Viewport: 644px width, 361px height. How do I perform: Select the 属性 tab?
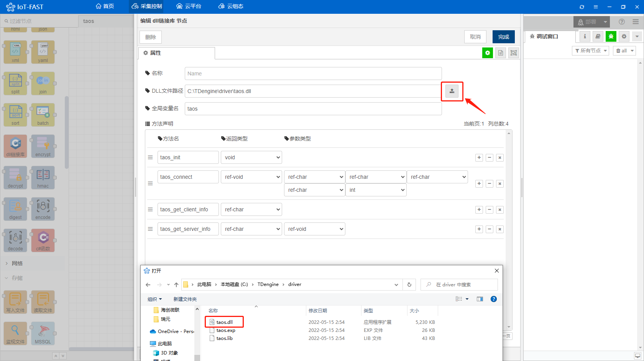pos(176,53)
